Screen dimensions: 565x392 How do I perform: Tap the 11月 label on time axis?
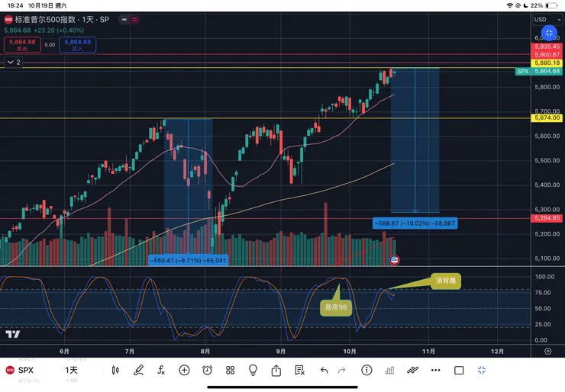click(428, 352)
